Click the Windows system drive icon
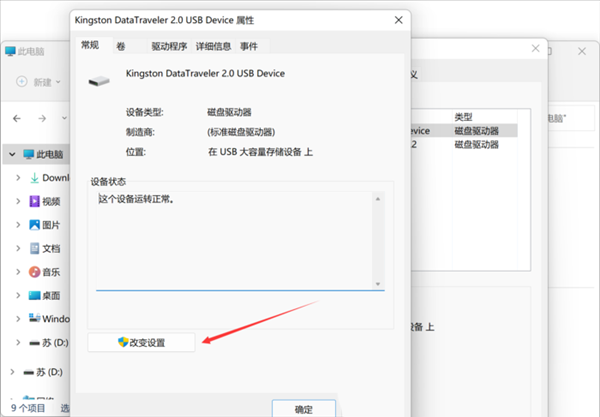 34,318
